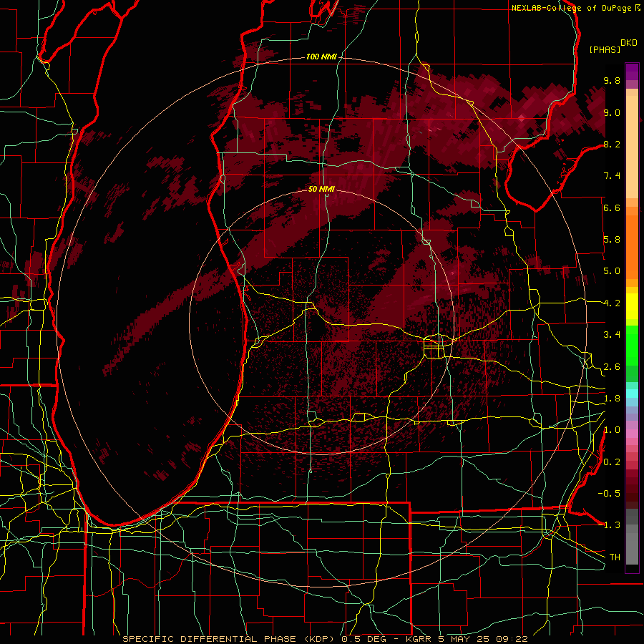Click the KGRR radar site identifier
The height and width of the screenshot is (644, 644).
click(420, 639)
